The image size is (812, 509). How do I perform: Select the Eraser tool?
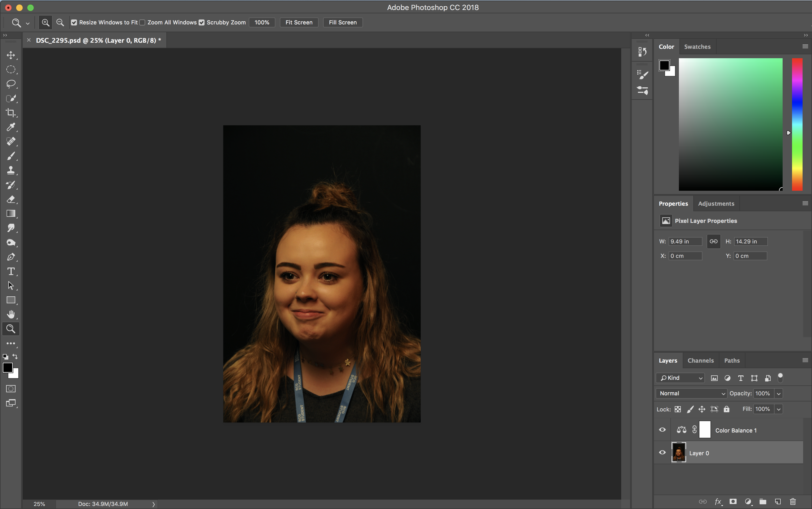click(11, 199)
